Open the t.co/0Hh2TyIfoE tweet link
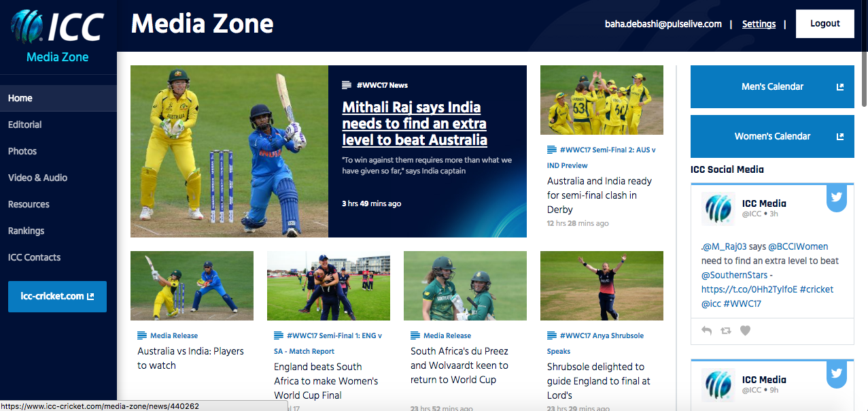868x411 pixels. click(749, 289)
